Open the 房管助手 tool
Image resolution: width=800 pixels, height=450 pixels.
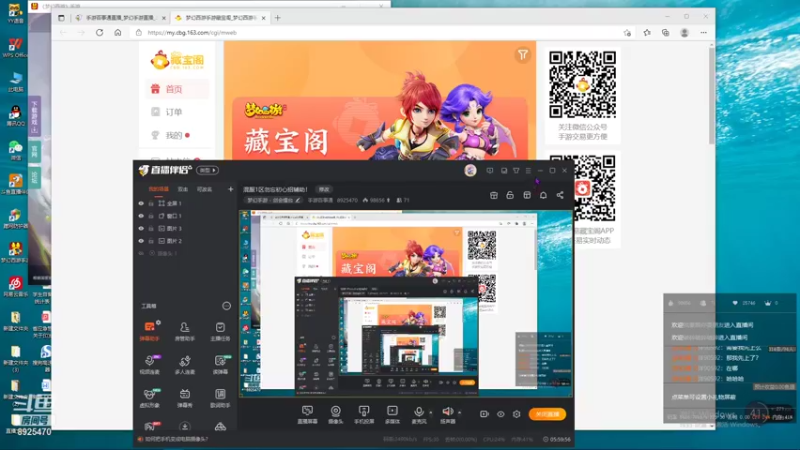coord(185,331)
